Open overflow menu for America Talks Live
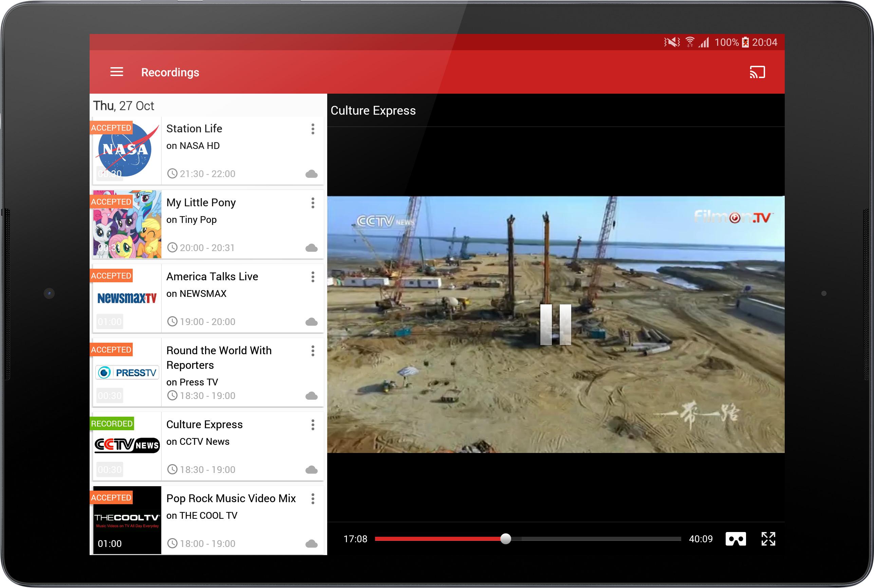874x588 pixels. click(313, 277)
